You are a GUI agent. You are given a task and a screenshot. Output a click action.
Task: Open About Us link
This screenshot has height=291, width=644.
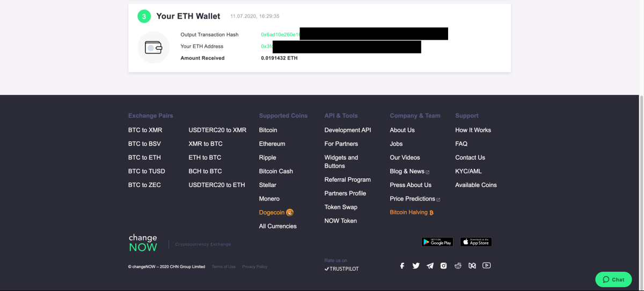[x=402, y=130]
